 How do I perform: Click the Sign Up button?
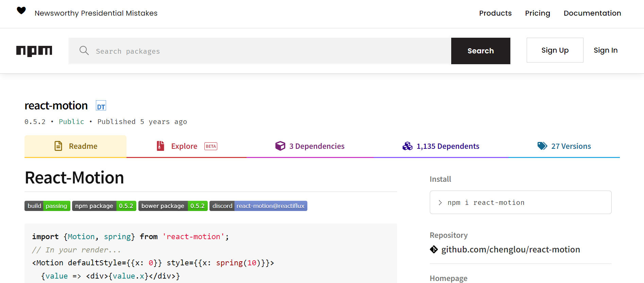coord(555,50)
